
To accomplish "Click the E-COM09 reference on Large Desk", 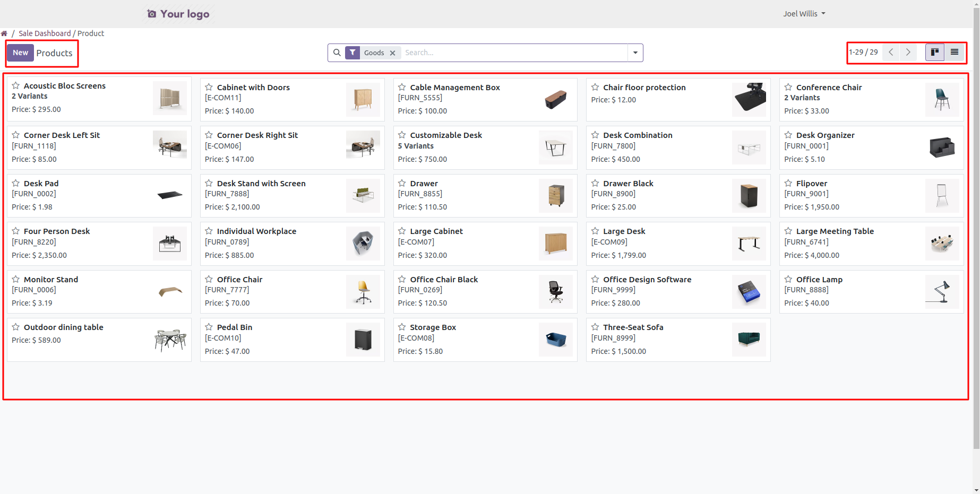I will tap(609, 242).
